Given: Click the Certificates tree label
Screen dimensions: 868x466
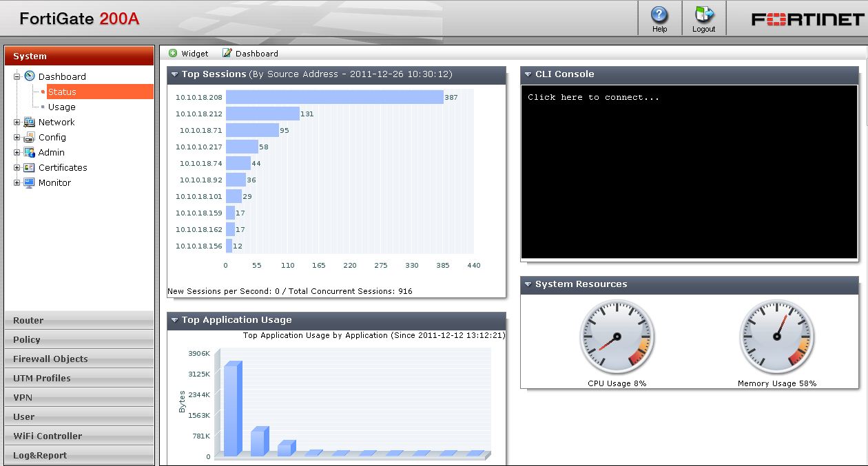Looking at the screenshot, I should (x=63, y=167).
